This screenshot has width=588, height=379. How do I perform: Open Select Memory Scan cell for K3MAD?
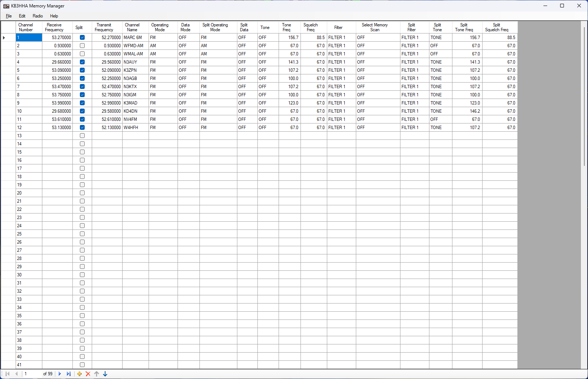(378, 103)
